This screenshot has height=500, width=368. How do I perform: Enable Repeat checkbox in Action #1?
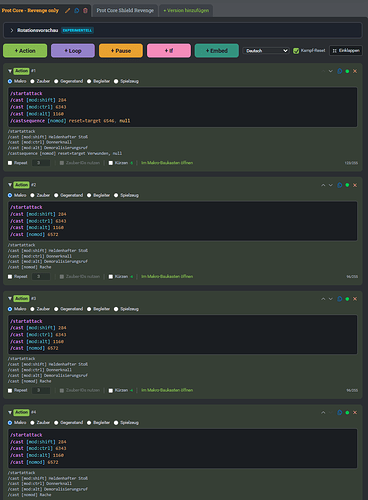[10, 163]
